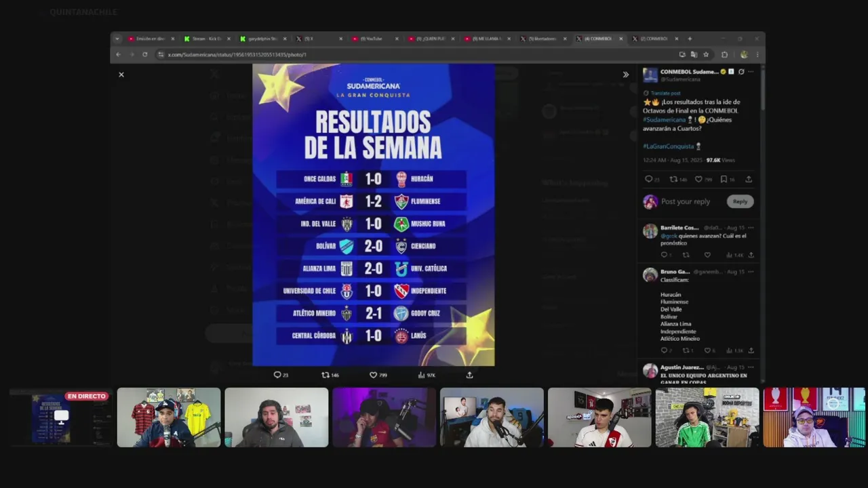Open the Chrome three-dot menu
The image size is (868, 488).
(757, 55)
